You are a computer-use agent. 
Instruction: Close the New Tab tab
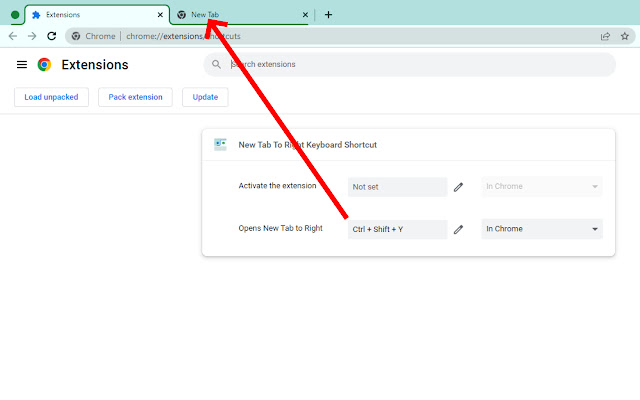[x=305, y=15]
